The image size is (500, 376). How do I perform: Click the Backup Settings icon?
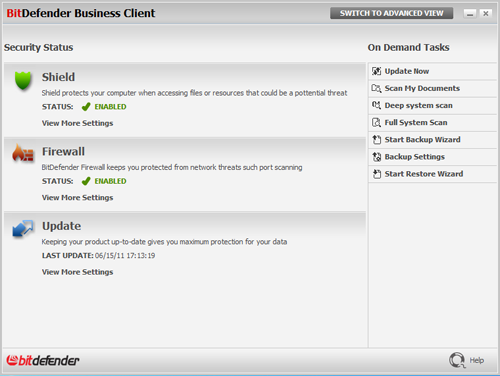click(376, 157)
